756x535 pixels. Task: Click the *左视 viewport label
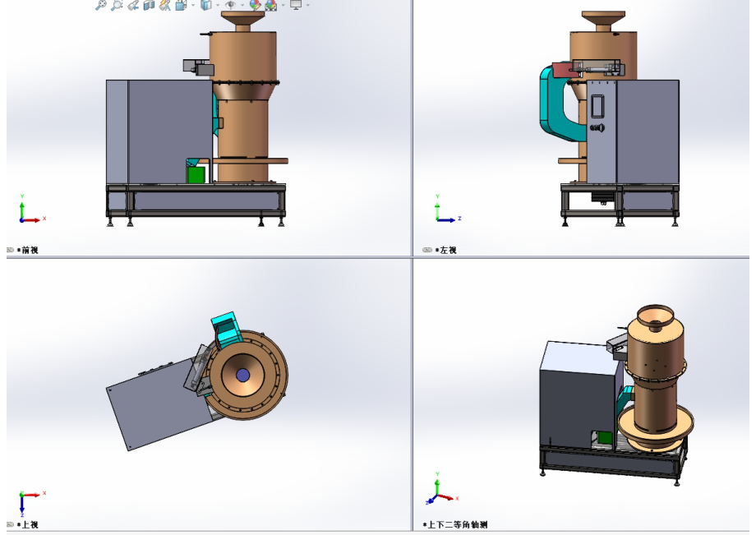(x=445, y=250)
